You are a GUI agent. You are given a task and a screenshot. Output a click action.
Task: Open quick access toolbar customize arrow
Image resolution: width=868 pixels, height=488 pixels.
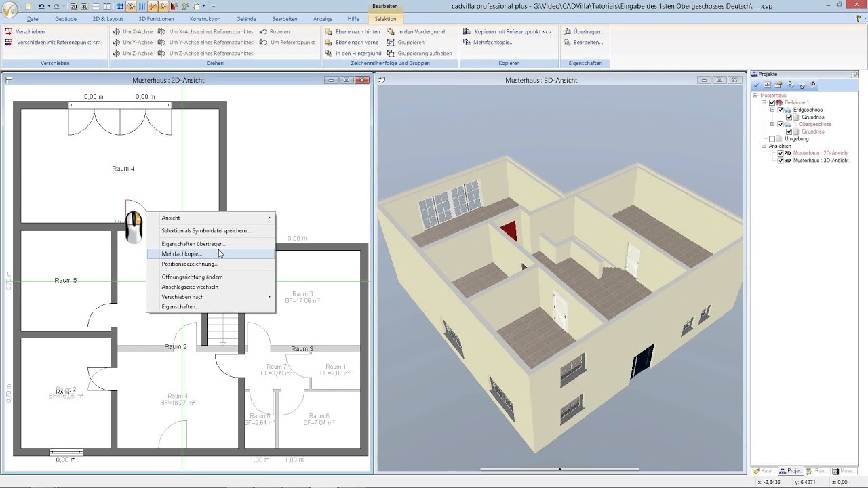click(214, 7)
